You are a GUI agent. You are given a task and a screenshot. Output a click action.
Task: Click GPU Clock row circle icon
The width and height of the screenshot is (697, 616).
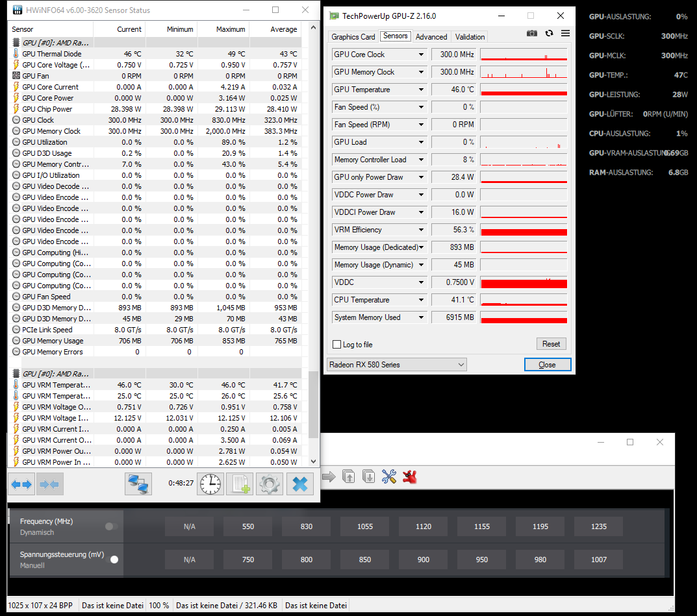click(x=16, y=120)
